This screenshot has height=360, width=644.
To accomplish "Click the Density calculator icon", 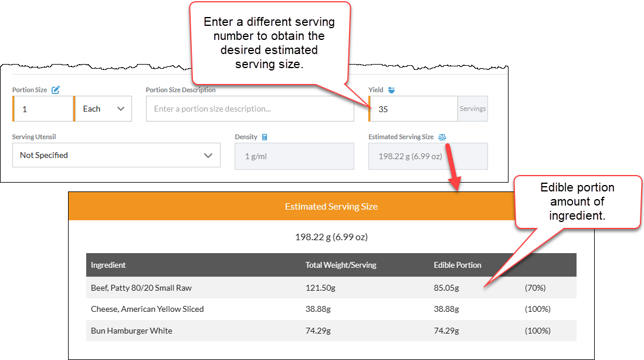I will click(265, 137).
